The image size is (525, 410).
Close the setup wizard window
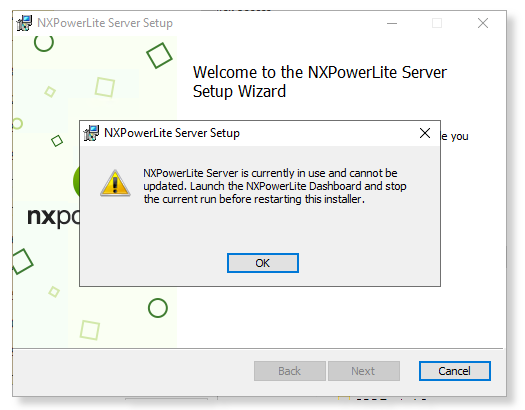(482, 23)
